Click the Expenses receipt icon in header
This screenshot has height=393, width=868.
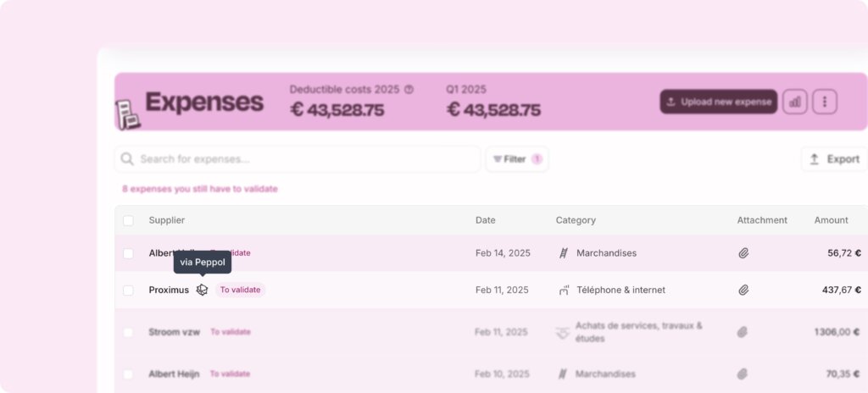coord(128,114)
